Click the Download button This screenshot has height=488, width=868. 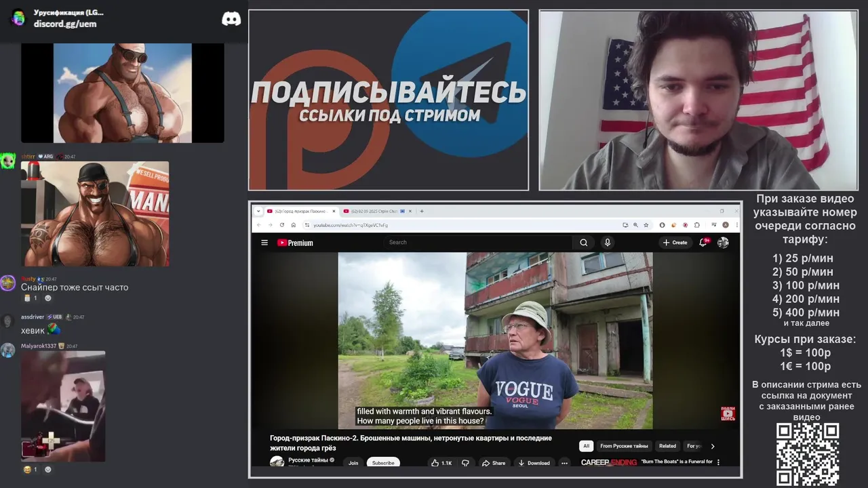pos(534,463)
